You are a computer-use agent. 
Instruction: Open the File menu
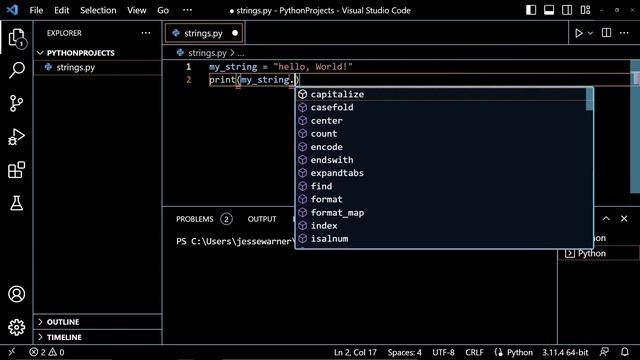36,10
